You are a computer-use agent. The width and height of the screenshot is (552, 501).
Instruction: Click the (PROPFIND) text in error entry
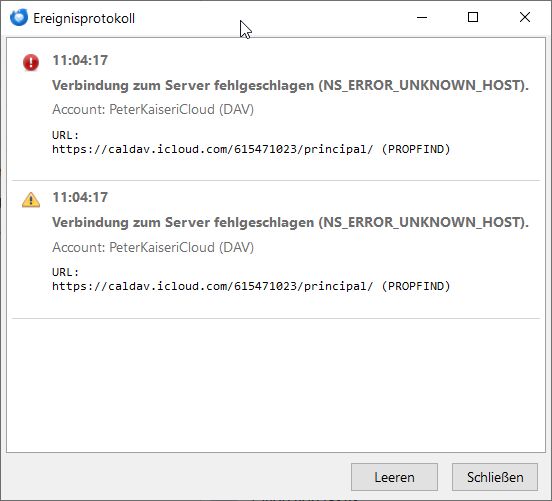416,149
